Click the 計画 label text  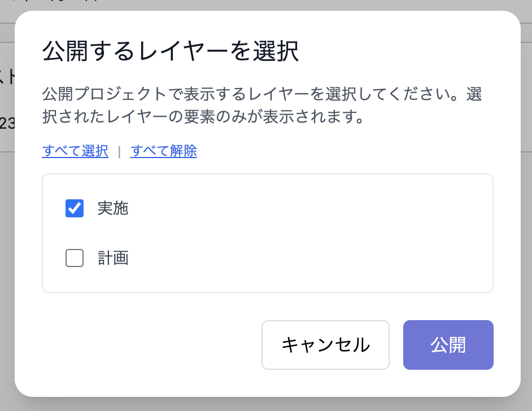click(113, 259)
